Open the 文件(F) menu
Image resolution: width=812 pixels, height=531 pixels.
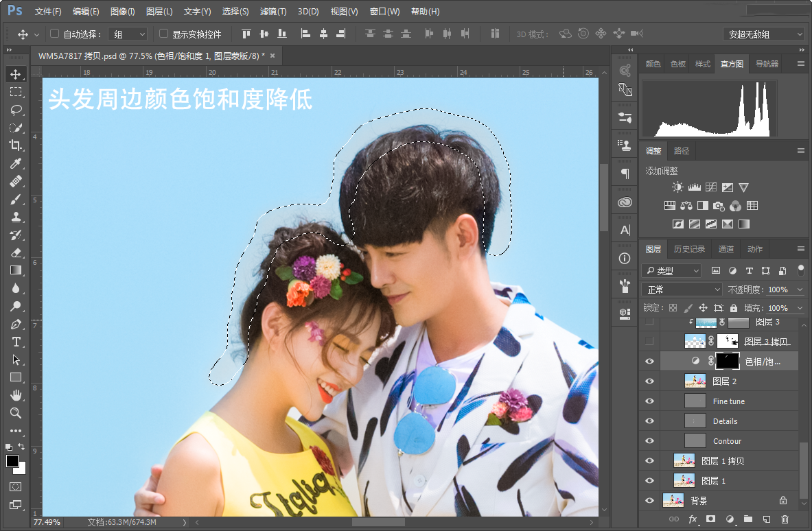[x=47, y=12]
